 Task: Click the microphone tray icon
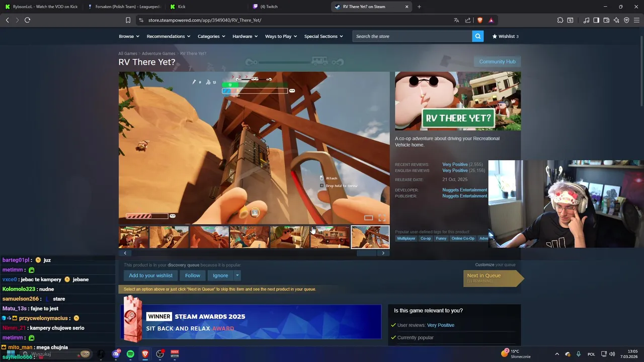[x=579, y=354]
